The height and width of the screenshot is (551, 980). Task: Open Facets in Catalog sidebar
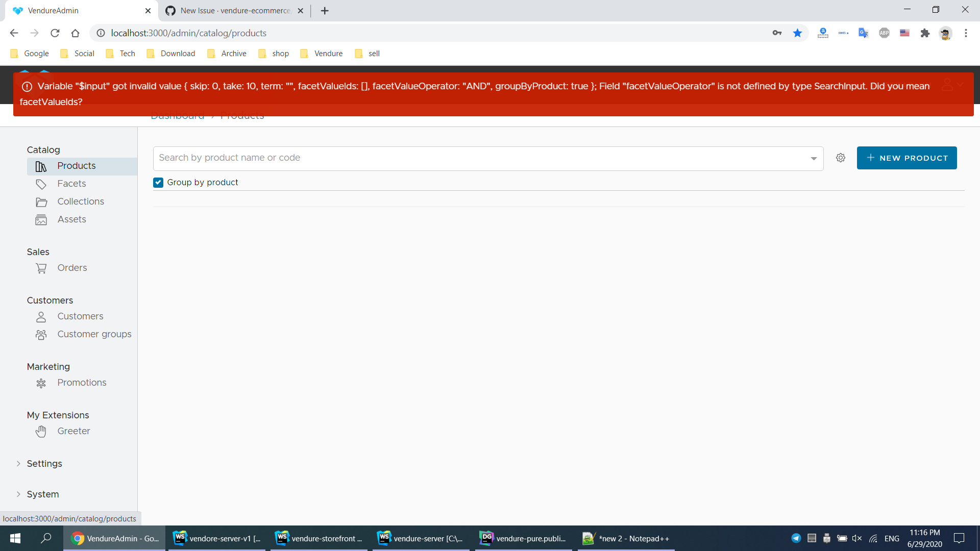71,184
